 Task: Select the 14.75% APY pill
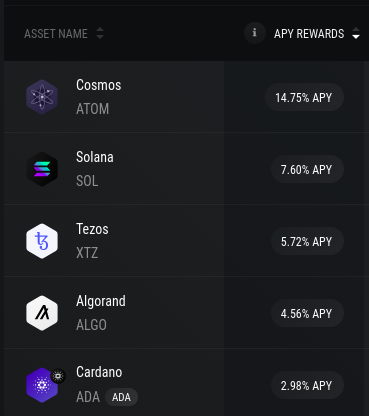click(x=304, y=97)
